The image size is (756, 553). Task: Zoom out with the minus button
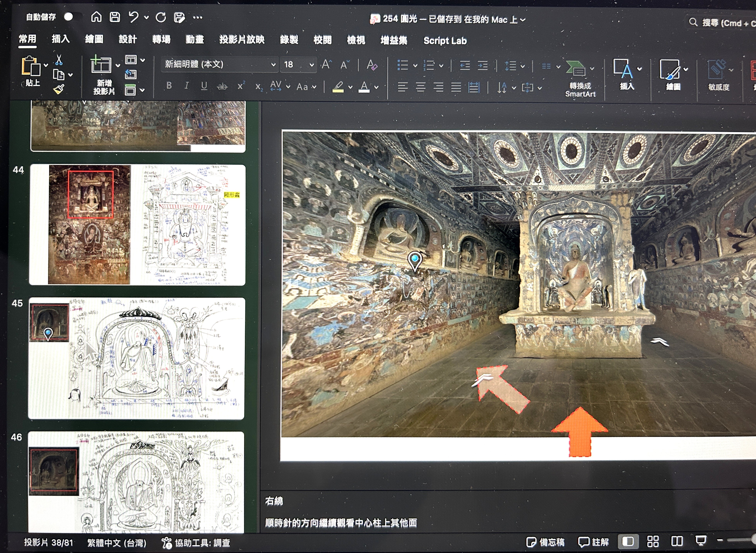pos(720,540)
